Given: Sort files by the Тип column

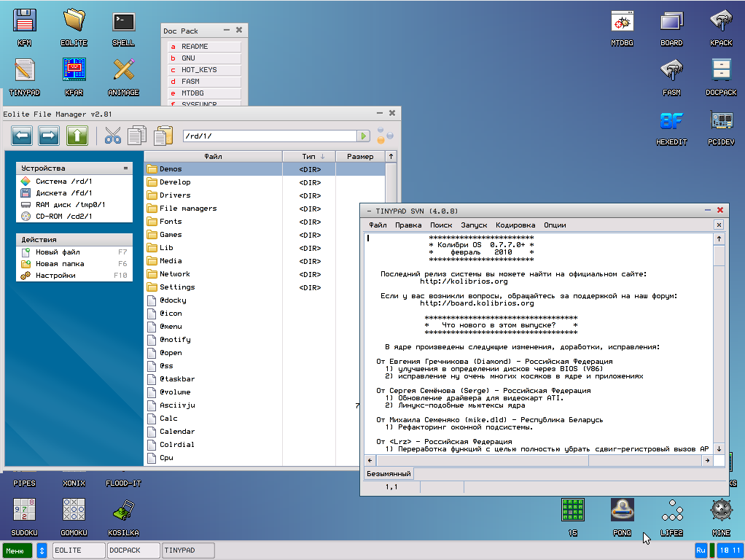Looking at the screenshot, I should [x=309, y=156].
